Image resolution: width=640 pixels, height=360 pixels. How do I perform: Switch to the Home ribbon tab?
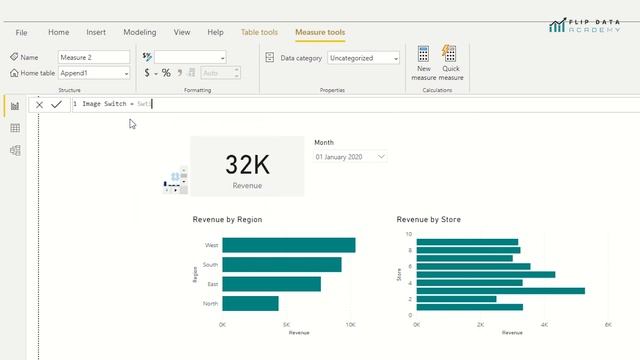click(x=58, y=32)
